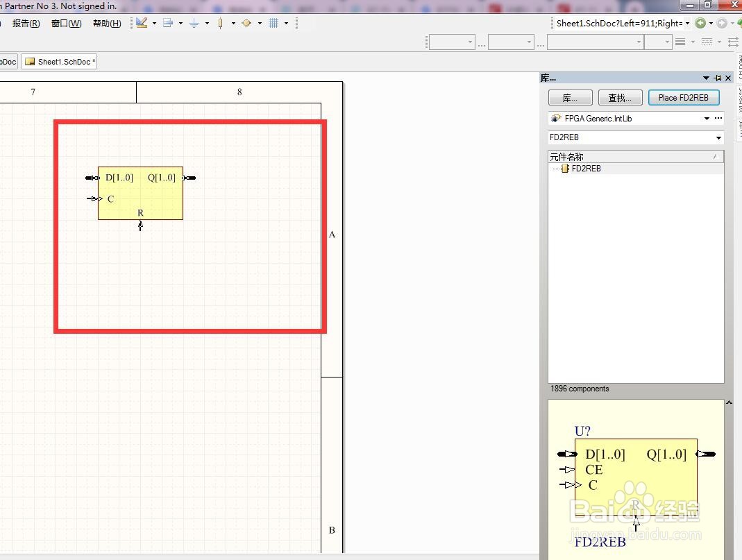Click the alignment tools icon

[x=167, y=23]
